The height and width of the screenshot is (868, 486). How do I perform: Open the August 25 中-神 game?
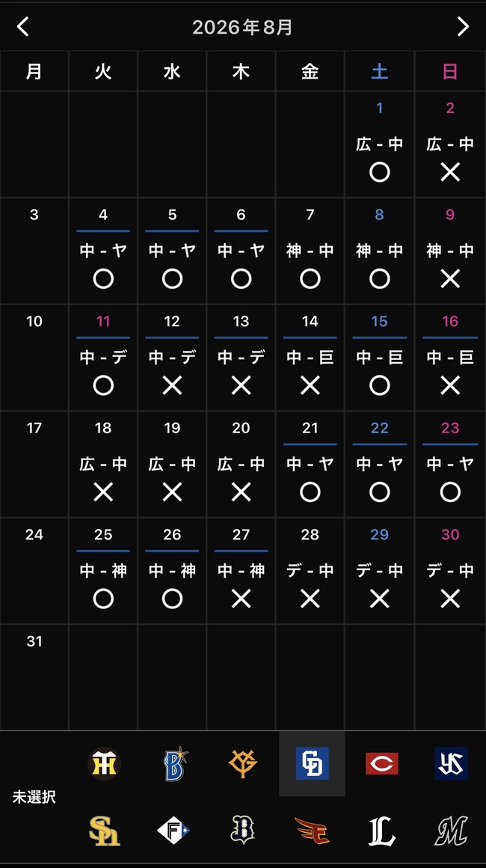tap(103, 571)
